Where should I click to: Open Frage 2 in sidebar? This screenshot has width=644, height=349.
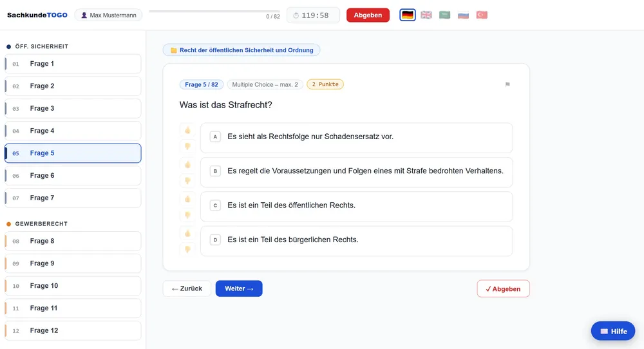[73, 86]
